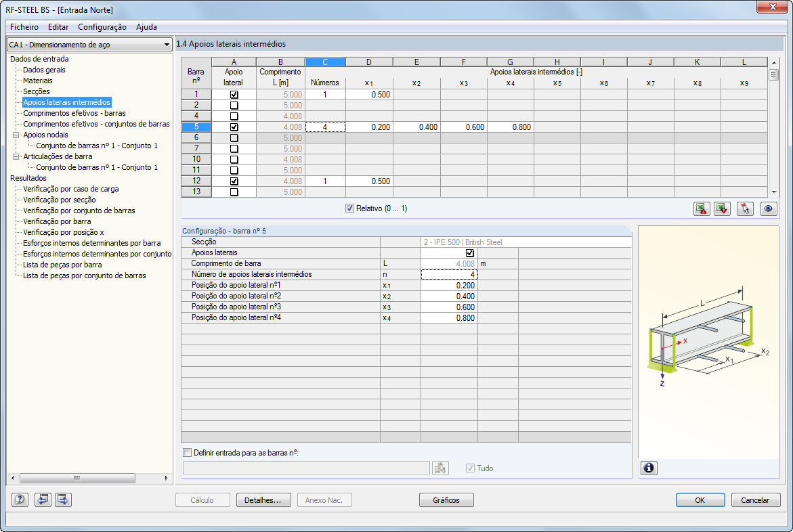Go to next input table icon

(63, 500)
